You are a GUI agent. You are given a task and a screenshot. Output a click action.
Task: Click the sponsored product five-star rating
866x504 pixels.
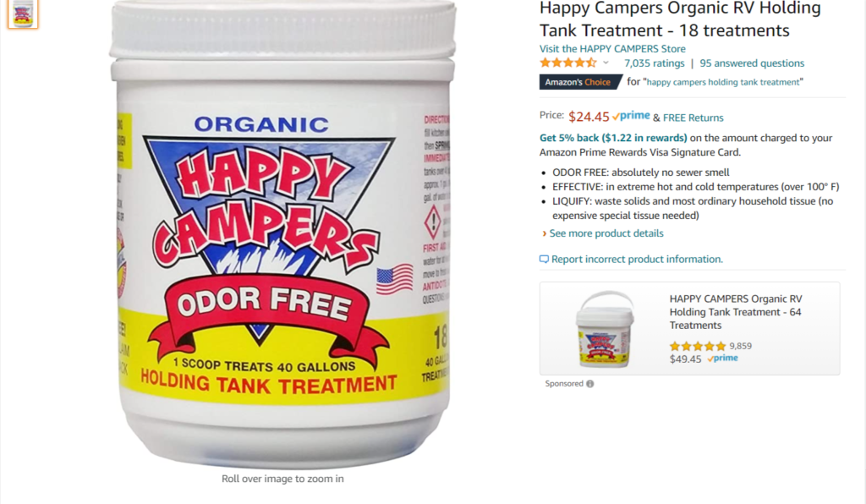tap(697, 346)
